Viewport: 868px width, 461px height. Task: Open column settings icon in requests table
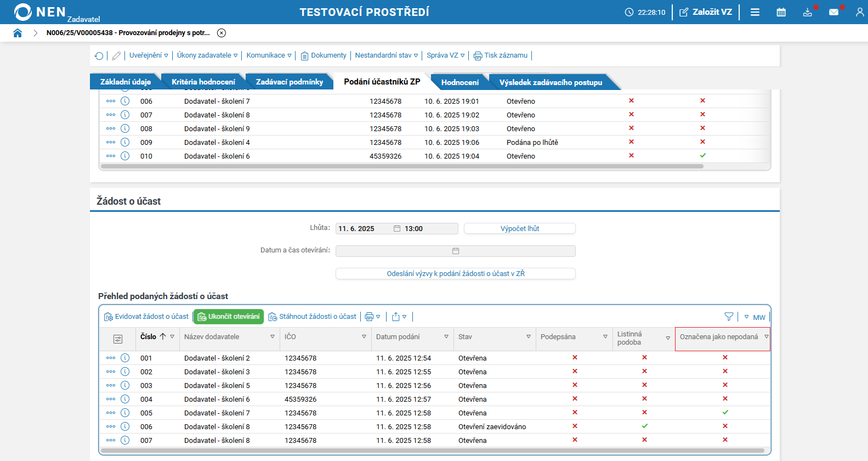(118, 339)
